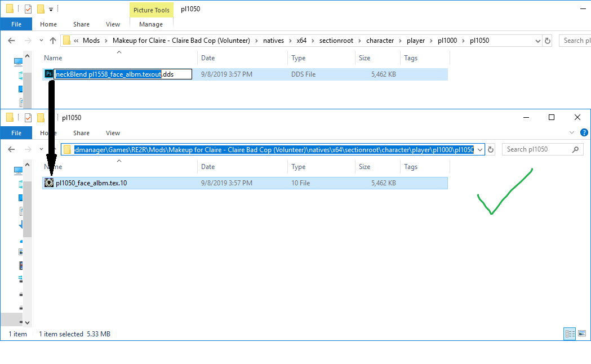The height and width of the screenshot is (364, 591).
Task: Open Manage tab in top window
Action: pyautogui.click(x=151, y=24)
